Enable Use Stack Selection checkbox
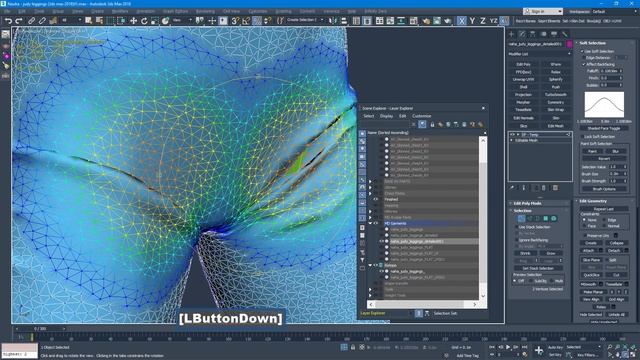Image resolution: width=640 pixels, height=360 pixels. tap(516, 227)
